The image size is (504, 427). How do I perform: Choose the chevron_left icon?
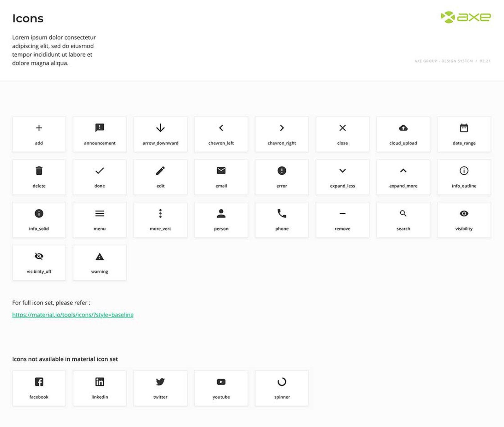[x=221, y=128]
